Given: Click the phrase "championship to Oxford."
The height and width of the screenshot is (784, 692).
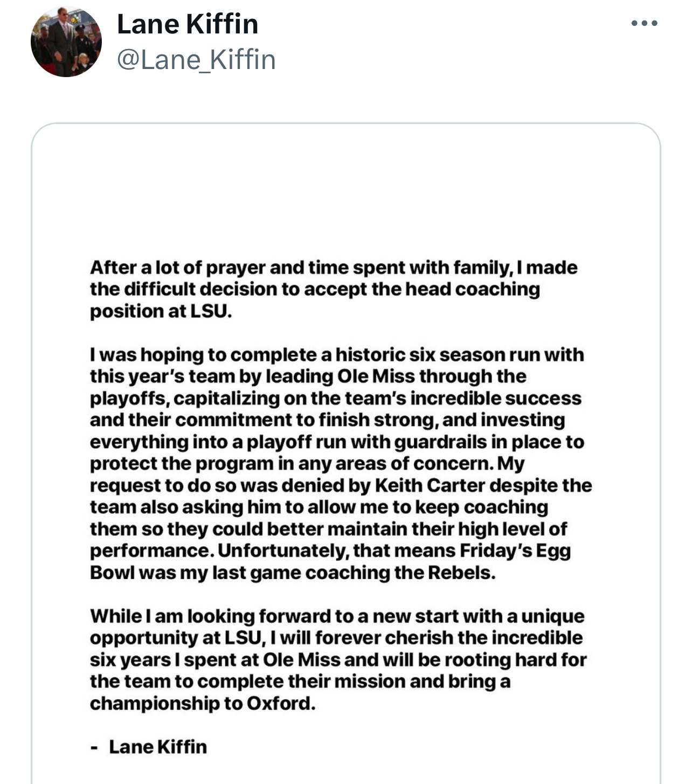Looking at the screenshot, I should coord(202,703).
